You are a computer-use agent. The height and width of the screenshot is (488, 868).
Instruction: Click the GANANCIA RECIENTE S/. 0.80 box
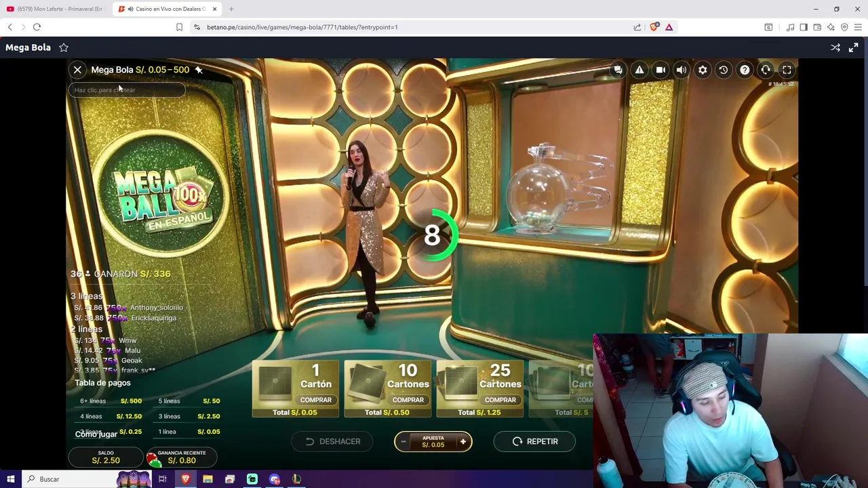[x=181, y=457]
